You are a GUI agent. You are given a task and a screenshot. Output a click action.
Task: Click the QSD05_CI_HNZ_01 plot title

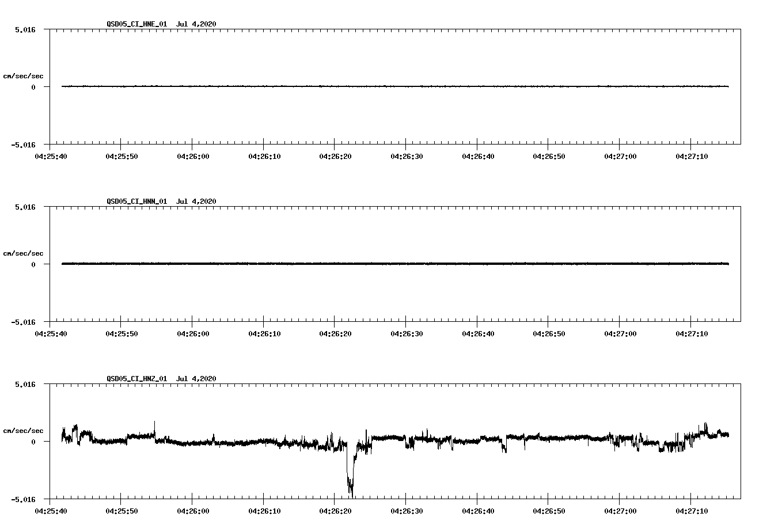161,378
